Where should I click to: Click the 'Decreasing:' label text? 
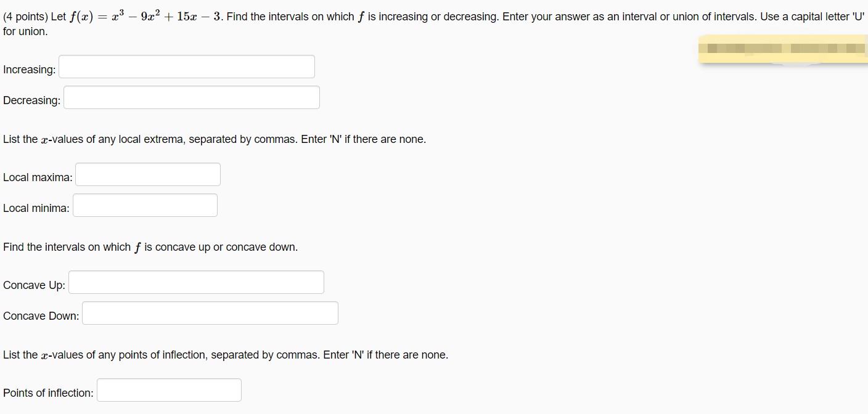tap(31, 100)
